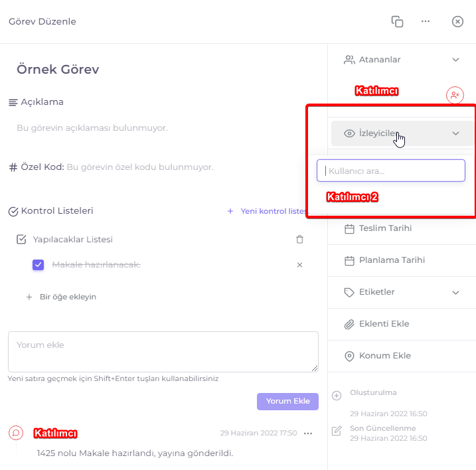Image resolution: width=476 pixels, height=470 pixels.
Task: Remove assigned Katılımcı with the red user icon
Action: [x=455, y=96]
